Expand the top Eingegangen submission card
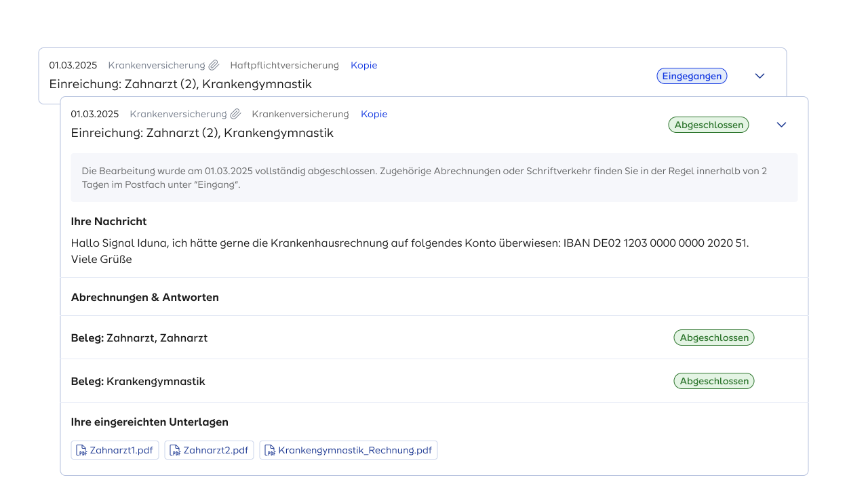 759,76
